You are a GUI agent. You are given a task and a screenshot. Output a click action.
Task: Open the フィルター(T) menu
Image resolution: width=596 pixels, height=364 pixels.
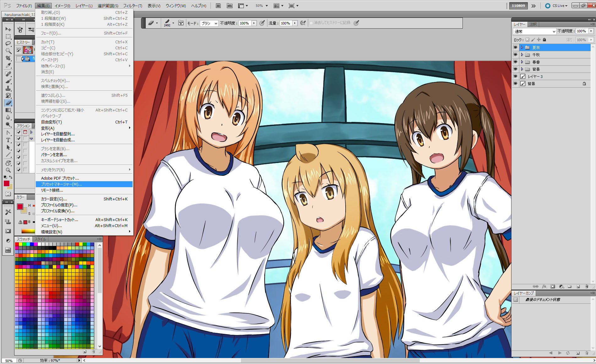[133, 6]
